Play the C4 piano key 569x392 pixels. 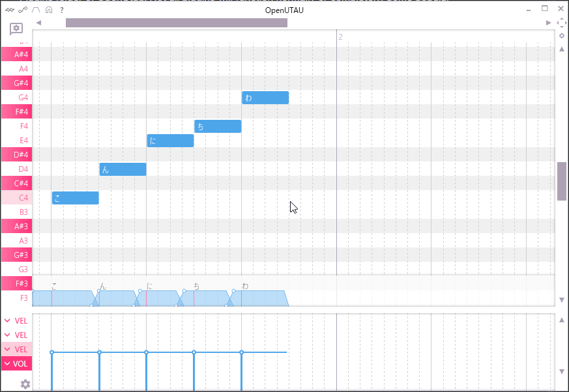pos(16,197)
